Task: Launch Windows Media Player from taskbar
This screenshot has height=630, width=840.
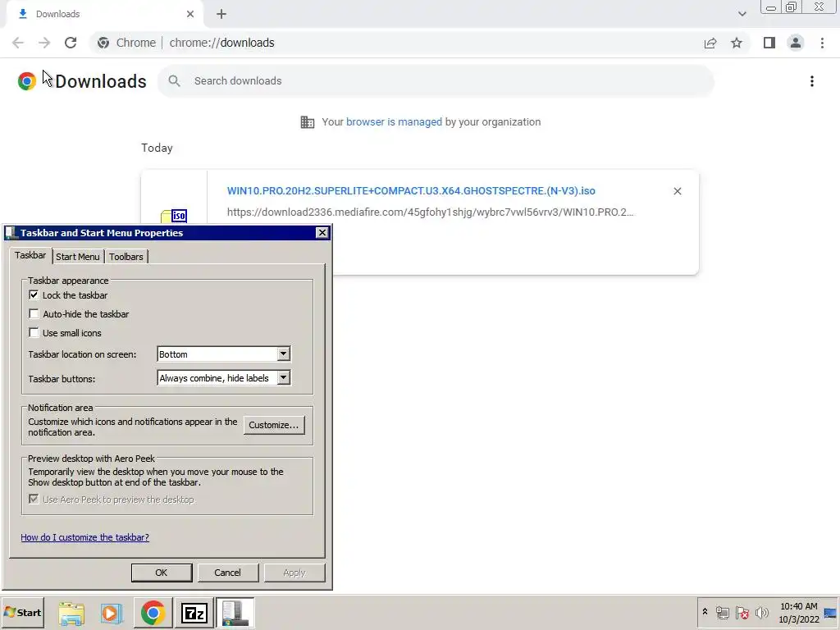Action: [112, 613]
